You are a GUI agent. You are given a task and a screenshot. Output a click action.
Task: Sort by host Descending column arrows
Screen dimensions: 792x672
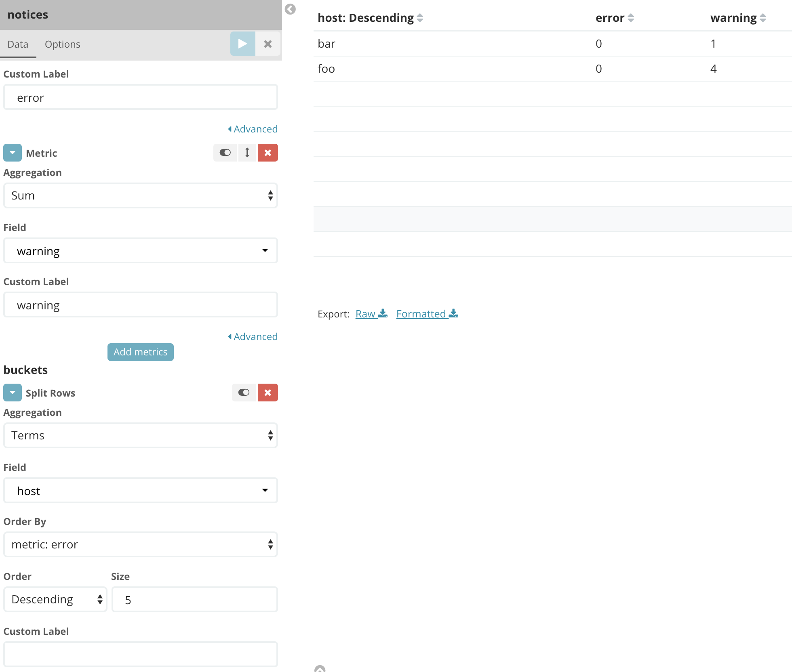point(420,18)
